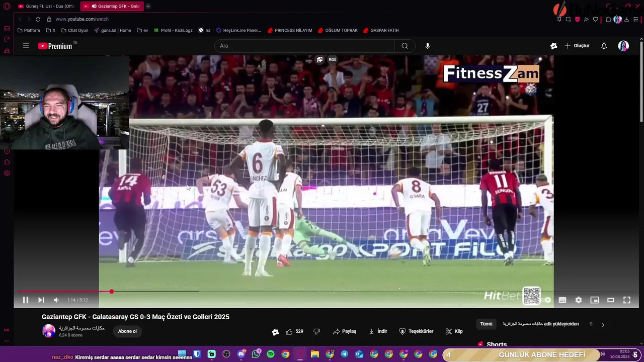Click the Klip button
This screenshot has width=644, height=362.
pos(454,331)
